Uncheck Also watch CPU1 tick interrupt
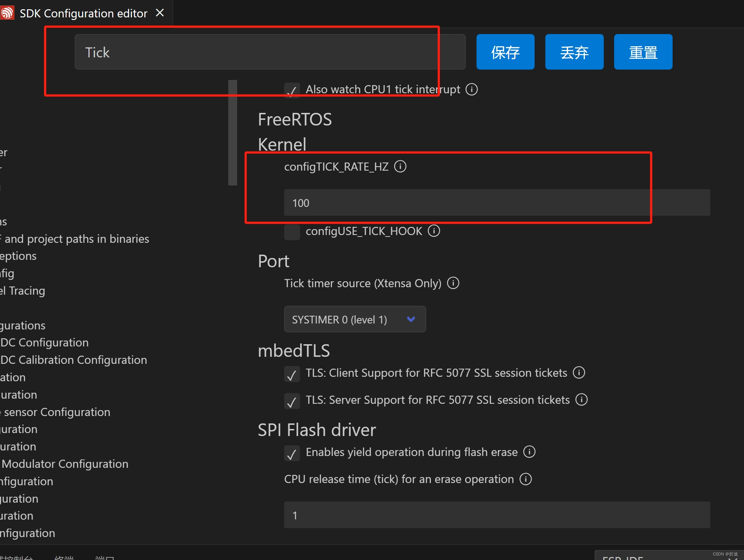Image resolution: width=744 pixels, height=560 pixels. click(292, 91)
